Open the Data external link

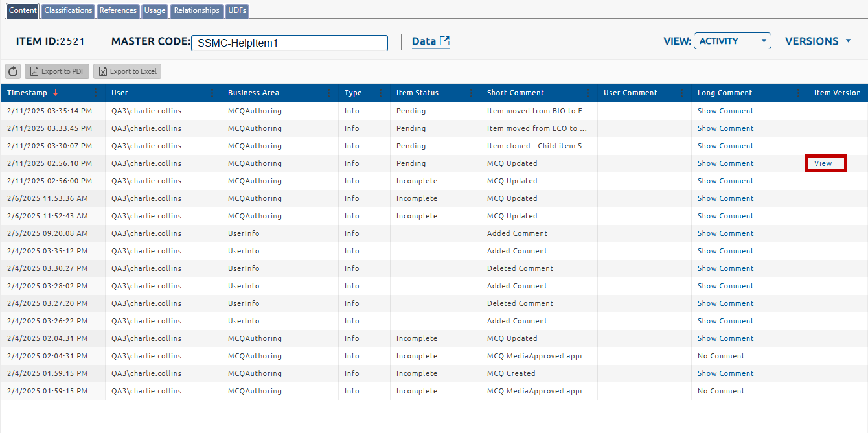(x=431, y=41)
